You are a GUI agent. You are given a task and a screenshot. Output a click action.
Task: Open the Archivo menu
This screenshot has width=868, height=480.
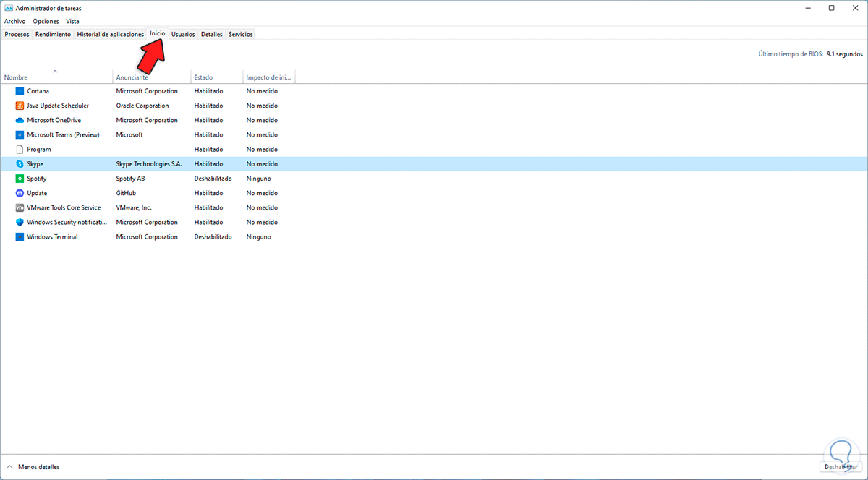(14, 21)
